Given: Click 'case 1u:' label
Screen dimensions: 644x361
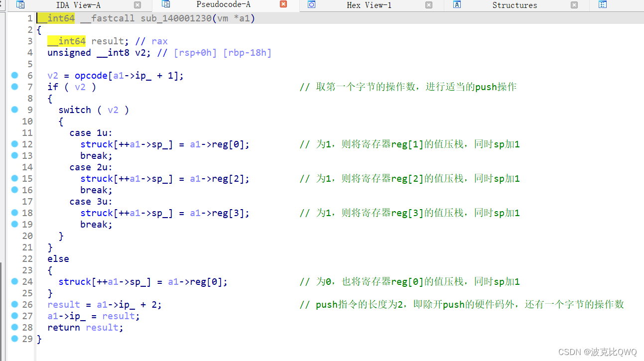Looking at the screenshot, I should click(91, 133).
